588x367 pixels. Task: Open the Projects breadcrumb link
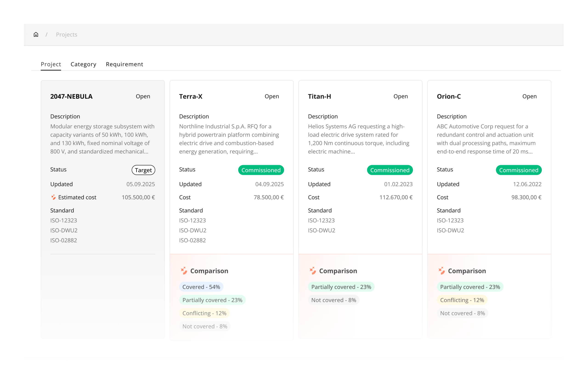(67, 34)
